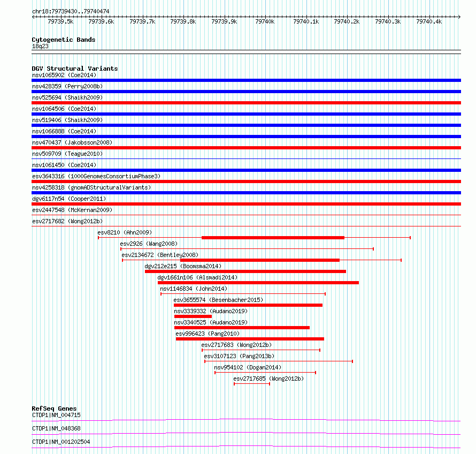Click the nsv1061450 (Coe2014) label

(x=64, y=165)
